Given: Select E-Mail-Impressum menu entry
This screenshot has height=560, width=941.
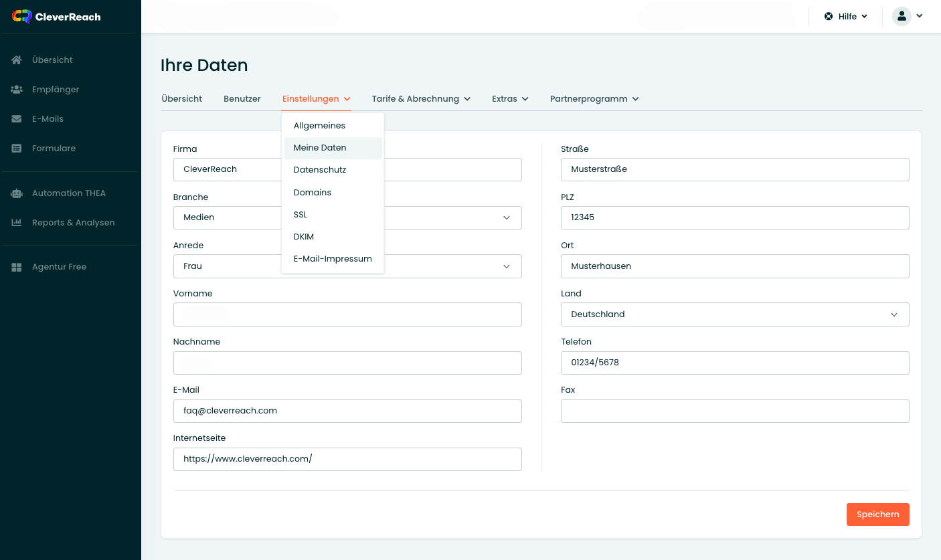Looking at the screenshot, I should click(333, 259).
